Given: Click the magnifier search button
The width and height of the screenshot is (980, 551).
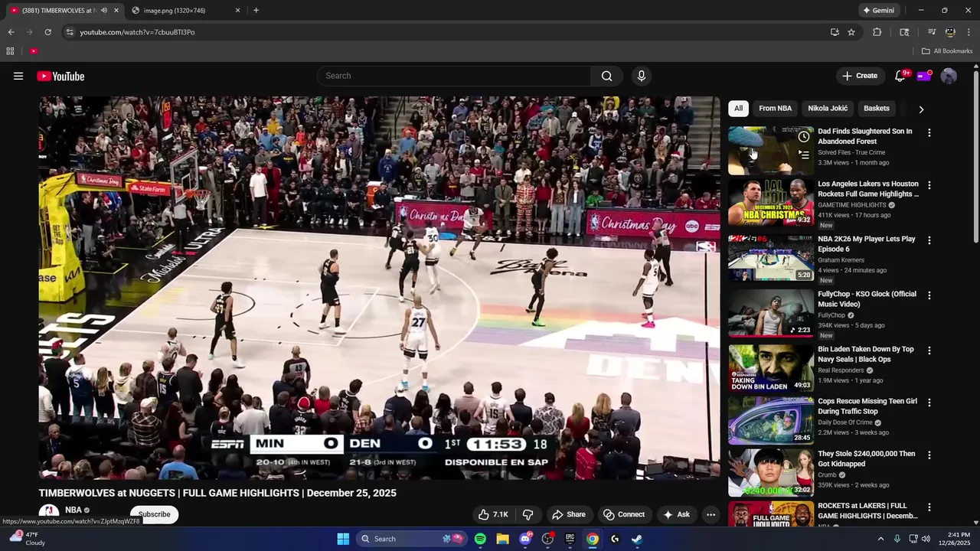Looking at the screenshot, I should 606,76.
